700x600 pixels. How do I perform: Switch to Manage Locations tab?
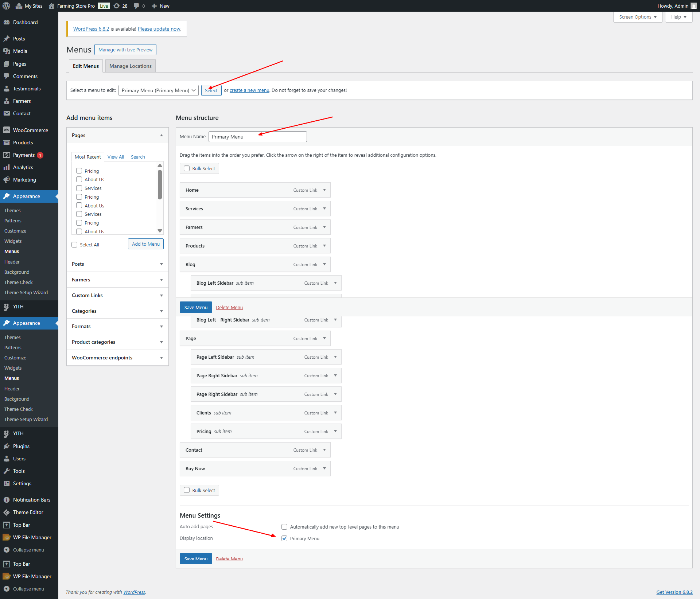pos(131,66)
